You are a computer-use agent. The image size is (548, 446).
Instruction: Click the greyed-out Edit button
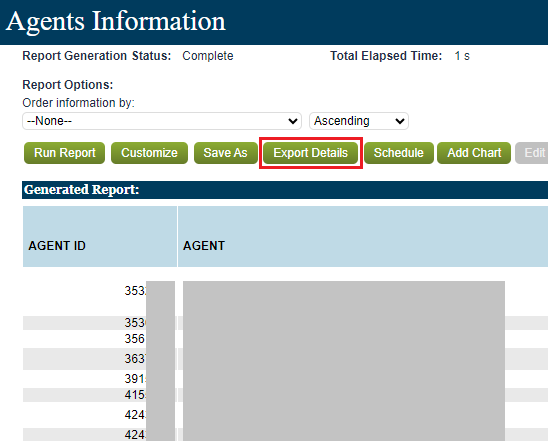click(x=532, y=153)
